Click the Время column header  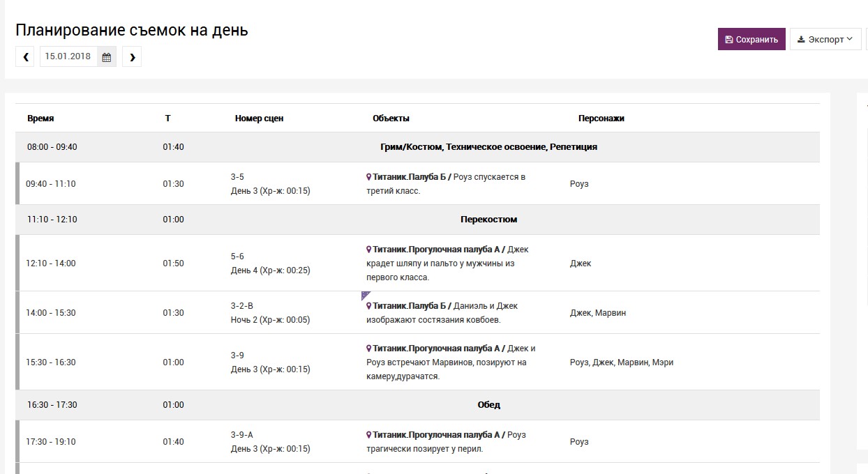pos(40,118)
